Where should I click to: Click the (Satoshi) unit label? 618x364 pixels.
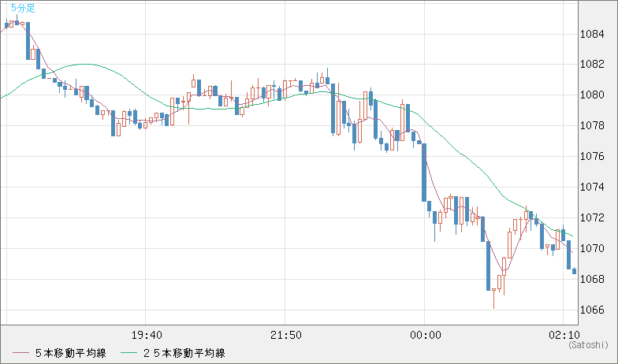(x=588, y=345)
